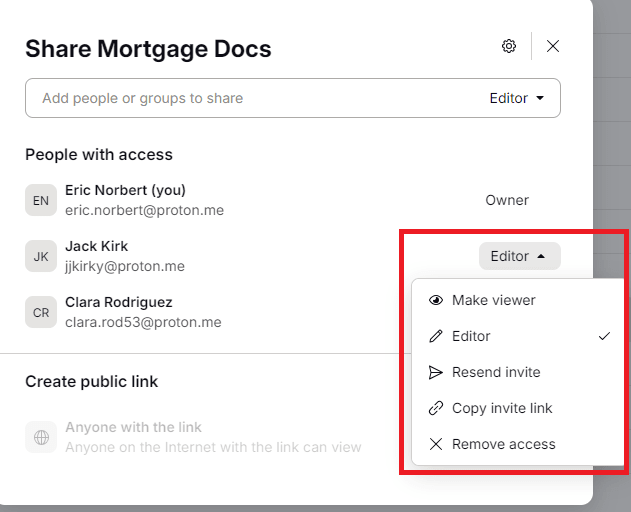Screen dimensions: 631x512
Task: Click the Owner role label
Action: [x=507, y=200]
